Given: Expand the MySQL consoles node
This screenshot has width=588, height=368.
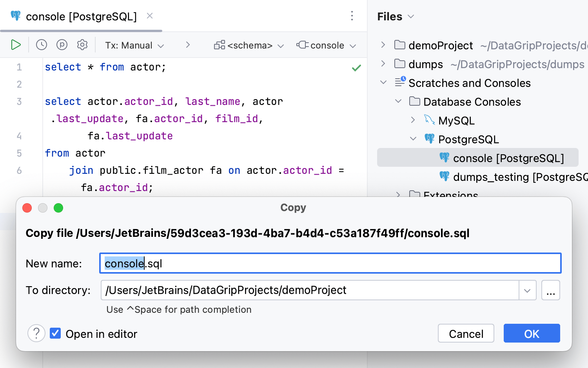Looking at the screenshot, I should [x=413, y=120].
